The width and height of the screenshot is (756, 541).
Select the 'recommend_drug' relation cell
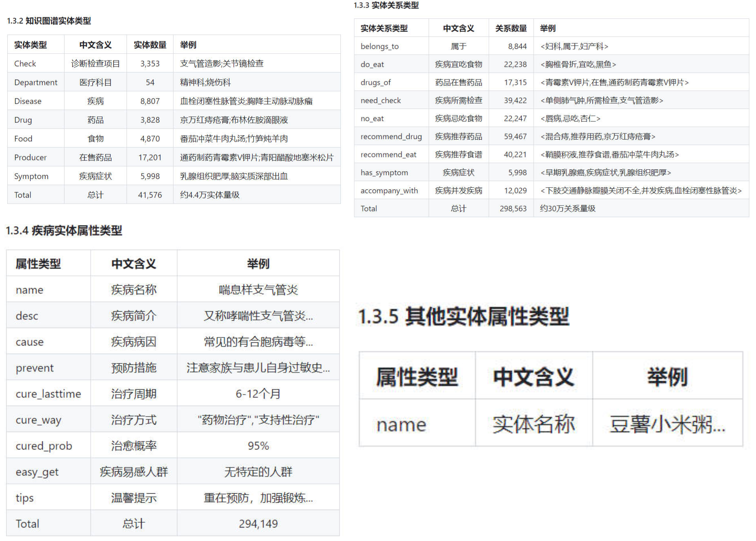tap(391, 137)
